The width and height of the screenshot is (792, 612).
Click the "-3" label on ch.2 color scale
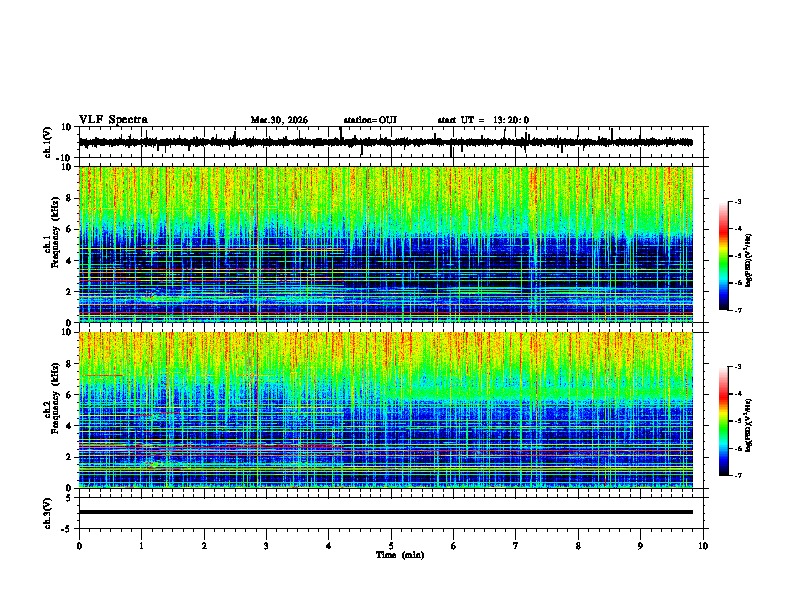click(x=738, y=367)
